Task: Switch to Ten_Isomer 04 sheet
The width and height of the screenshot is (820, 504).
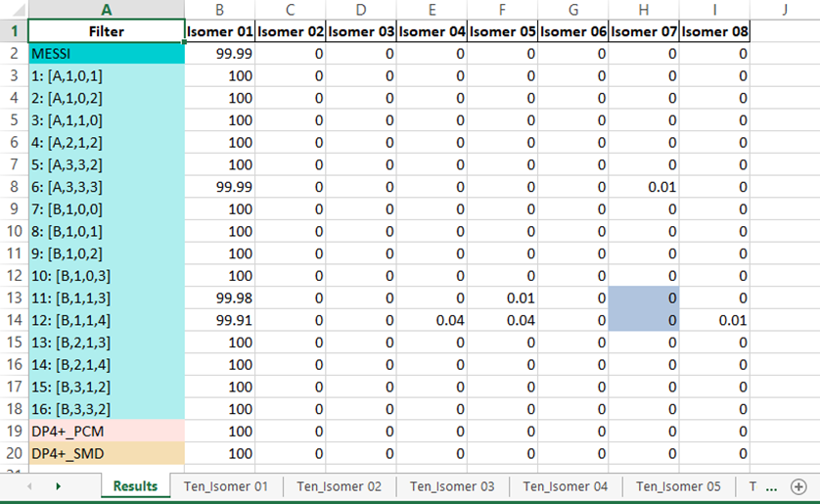Action: click(566, 486)
